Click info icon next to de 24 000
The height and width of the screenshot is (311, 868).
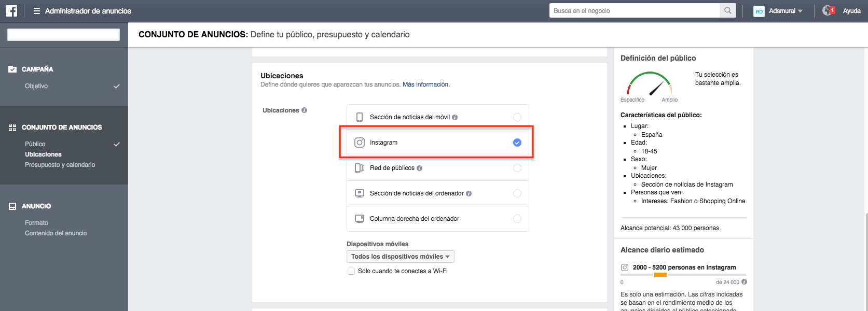pyautogui.click(x=744, y=282)
